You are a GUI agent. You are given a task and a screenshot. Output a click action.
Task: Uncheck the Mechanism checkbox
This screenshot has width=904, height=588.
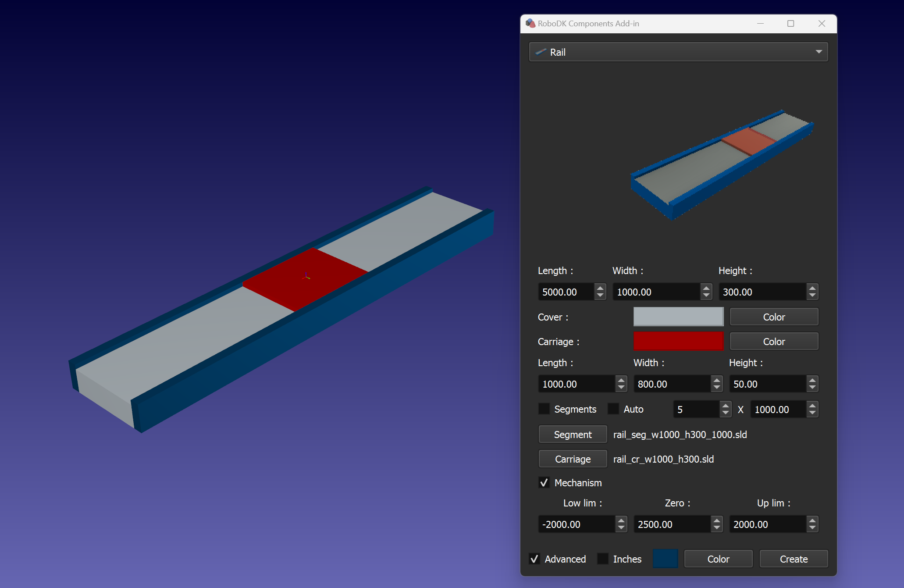[x=544, y=483]
